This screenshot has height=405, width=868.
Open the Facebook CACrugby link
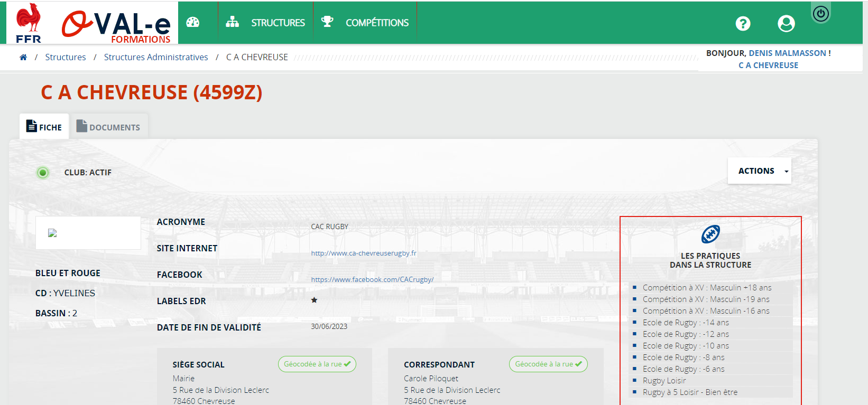point(372,279)
